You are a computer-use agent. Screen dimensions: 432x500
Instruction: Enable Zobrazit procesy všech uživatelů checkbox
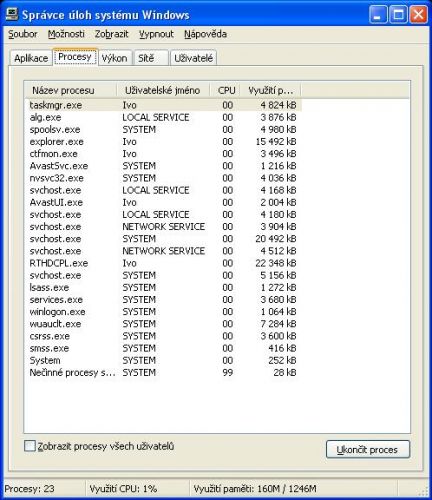coord(30,446)
